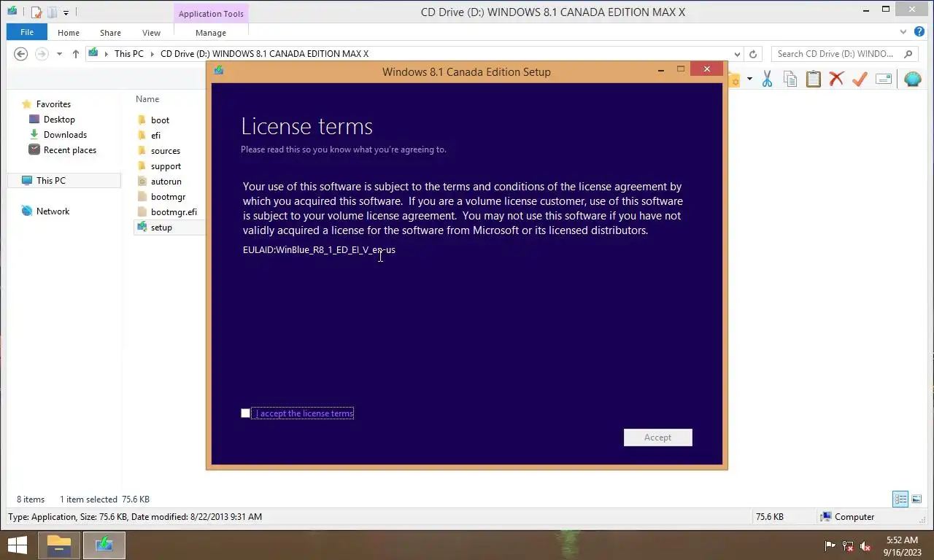Expand the ribbon with the chevron
934x560 pixels.
(x=903, y=32)
